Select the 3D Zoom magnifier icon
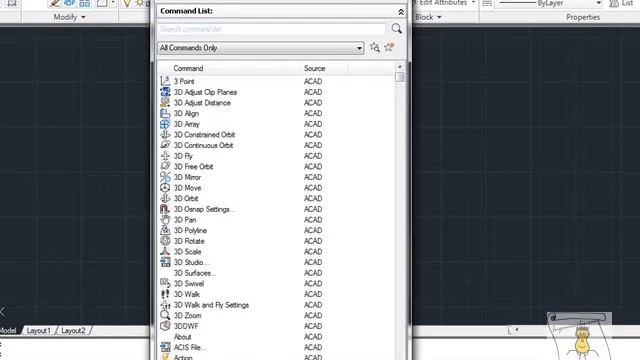The width and height of the screenshot is (640, 360). pos(165,315)
